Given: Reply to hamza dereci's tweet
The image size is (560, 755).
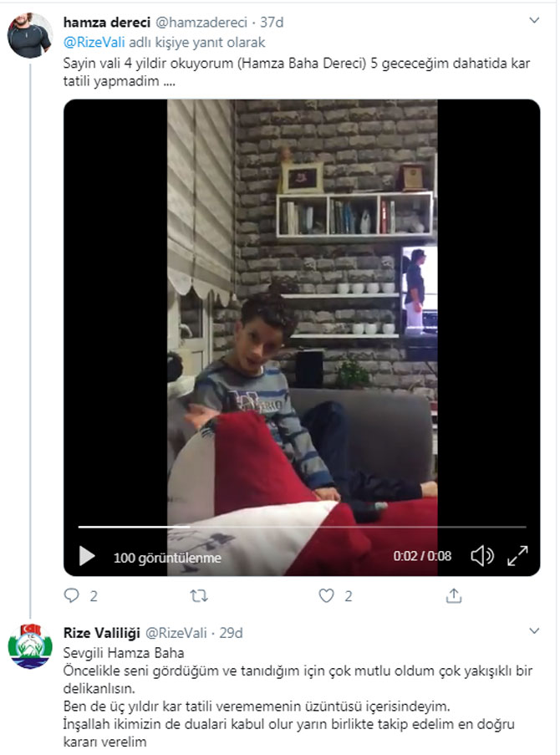Looking at the screenshot, I should point(72,596).
